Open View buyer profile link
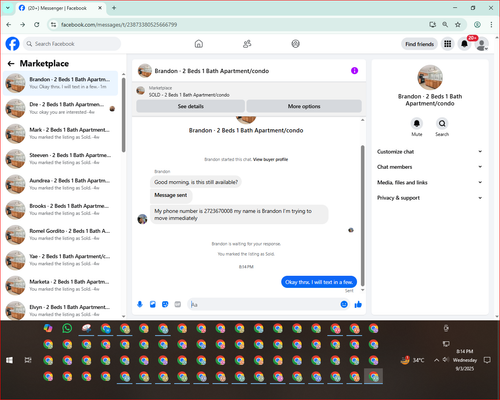This screenshot has width=500, height=400. point(270,159)
